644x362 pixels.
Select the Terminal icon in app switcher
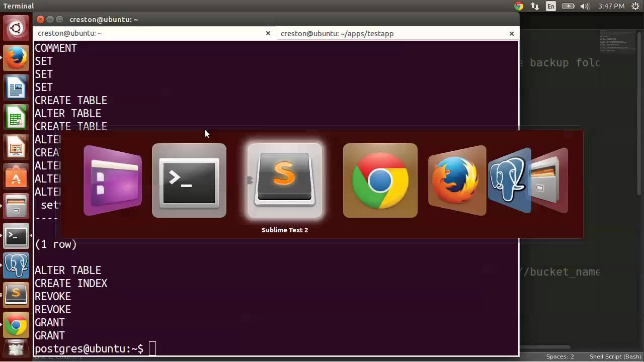click(x=189, y=180)
